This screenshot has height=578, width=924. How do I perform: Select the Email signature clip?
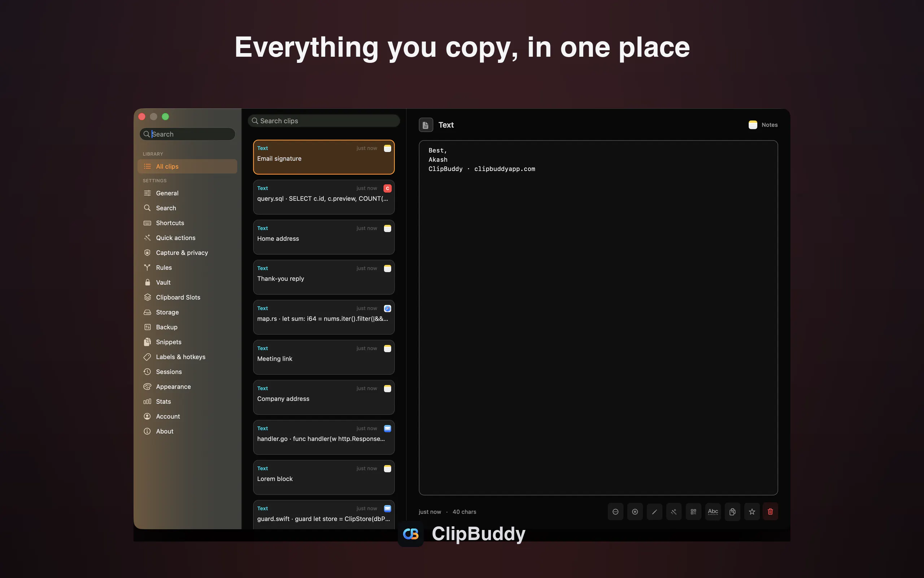pos(324,157)
